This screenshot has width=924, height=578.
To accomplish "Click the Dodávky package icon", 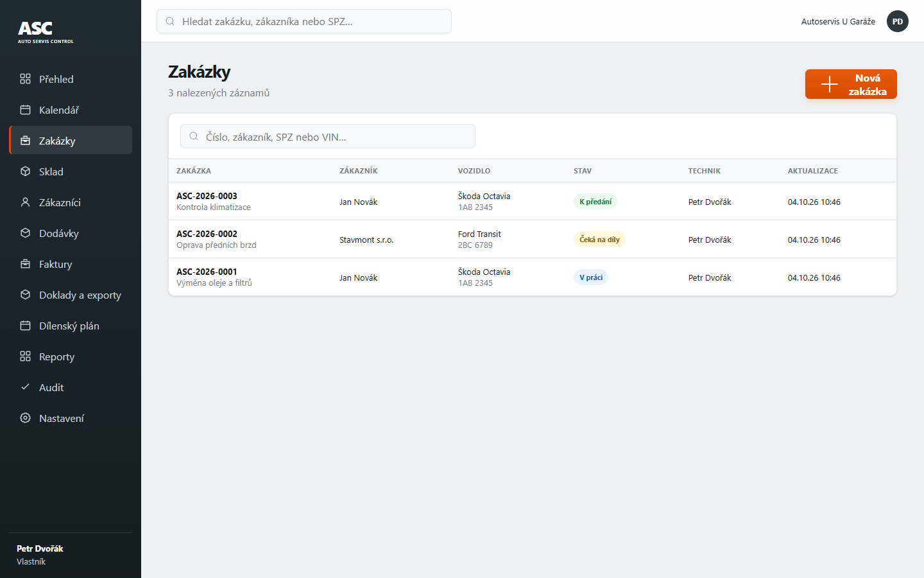I will click(25, 233).
